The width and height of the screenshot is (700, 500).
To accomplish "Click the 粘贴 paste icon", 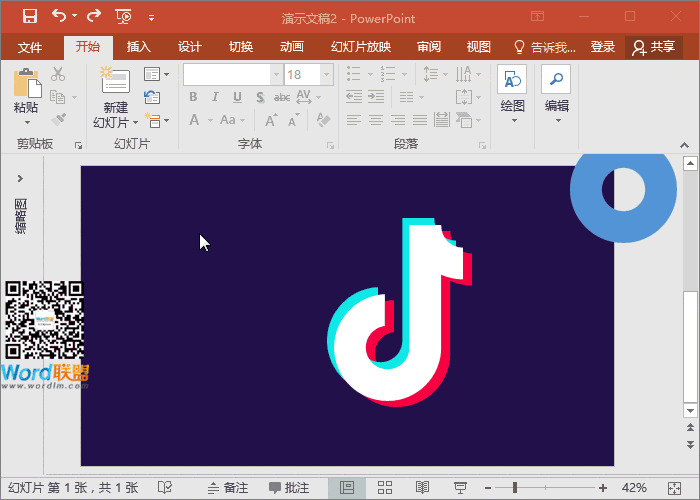I will [x=27, y=83].
